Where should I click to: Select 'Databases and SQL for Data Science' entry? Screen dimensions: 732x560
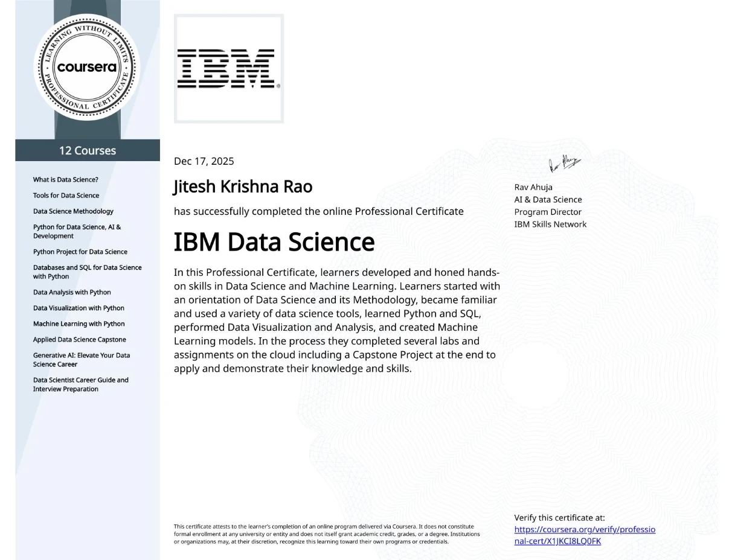click(88, 272)
